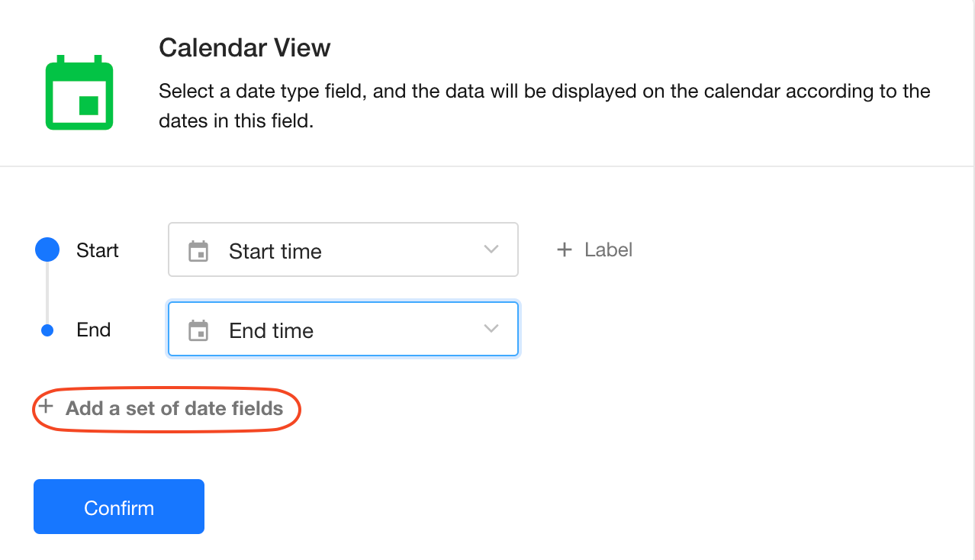Click the plus icon before Add a set

(x=46, y=407)
